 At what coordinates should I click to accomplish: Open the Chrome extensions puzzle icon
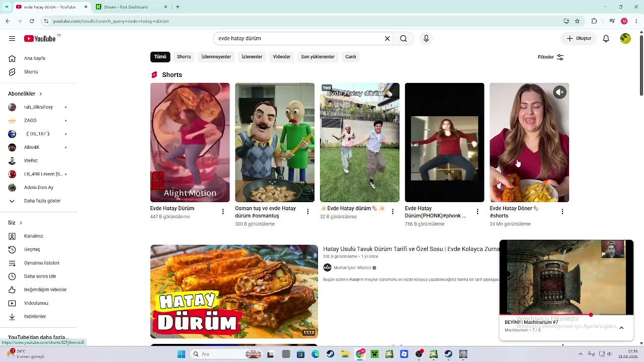594,21
